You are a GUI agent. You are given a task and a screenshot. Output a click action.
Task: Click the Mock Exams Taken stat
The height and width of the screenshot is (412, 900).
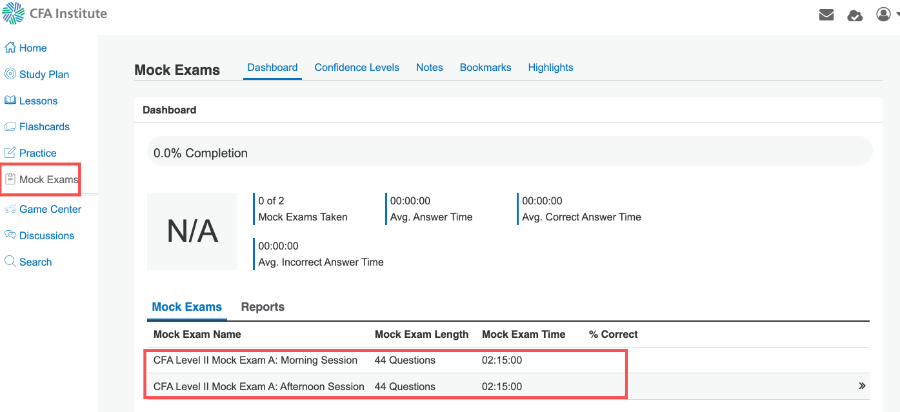302,209
